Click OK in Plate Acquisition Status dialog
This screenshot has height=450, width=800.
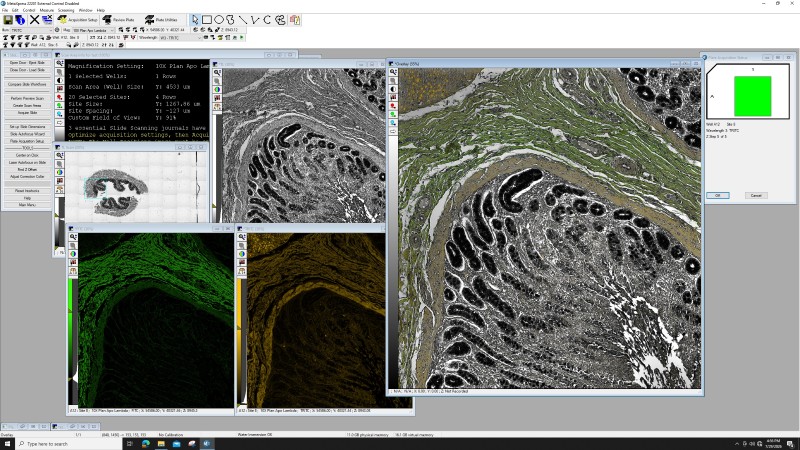[717, 195]
